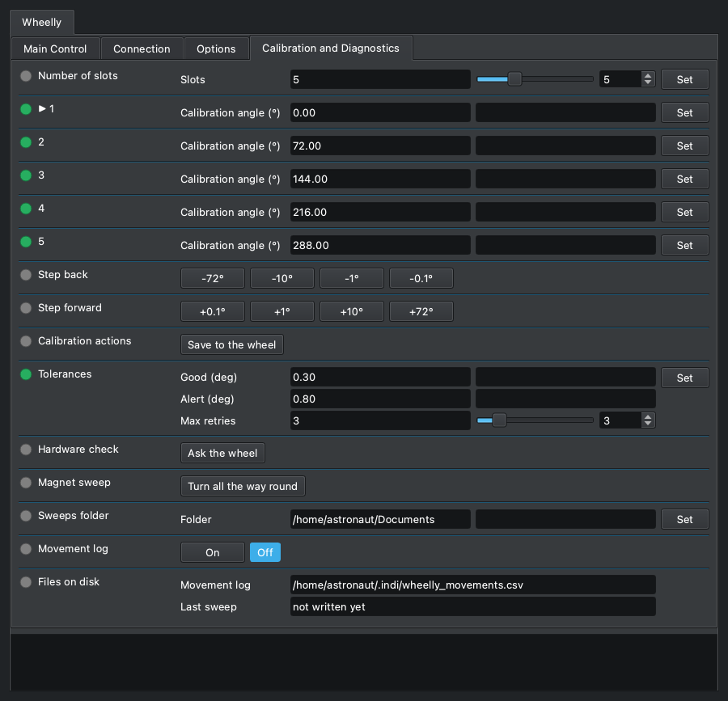This screenshot has width=728, height=701.
Task: Click the green status light for slot 5
Action: 26,242
